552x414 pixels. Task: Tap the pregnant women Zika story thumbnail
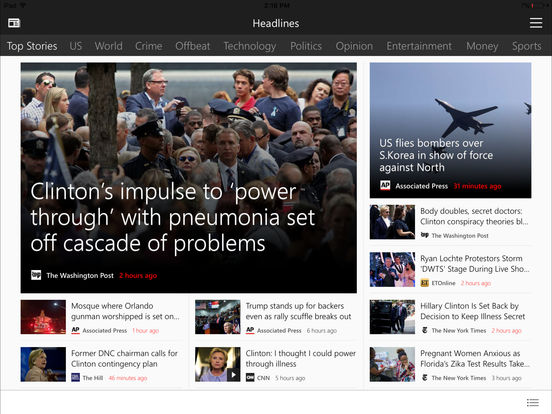point(392,364)
